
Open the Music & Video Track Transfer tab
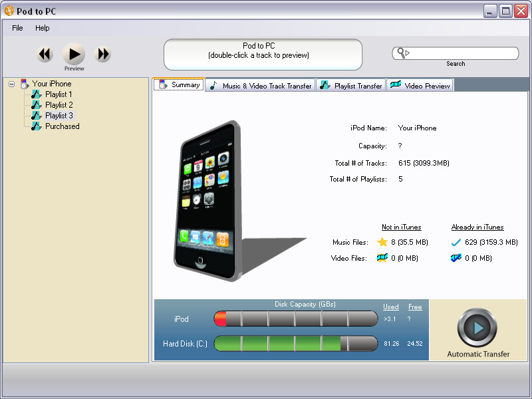click(260, 86)
